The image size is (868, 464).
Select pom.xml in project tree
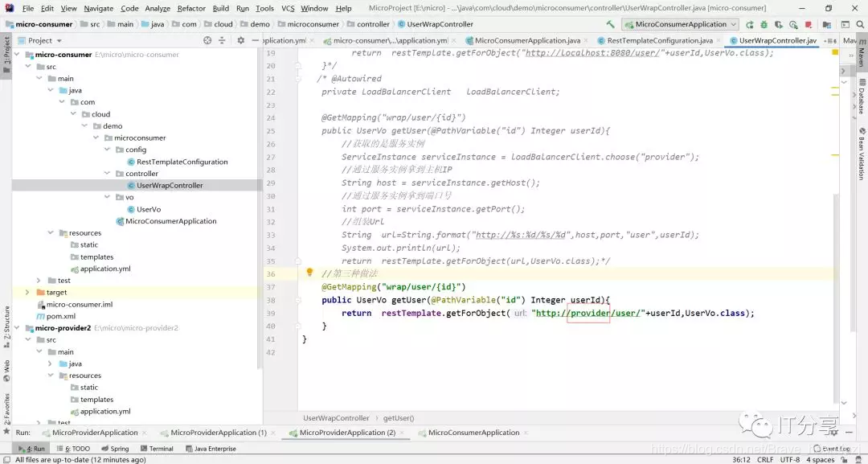61,316
